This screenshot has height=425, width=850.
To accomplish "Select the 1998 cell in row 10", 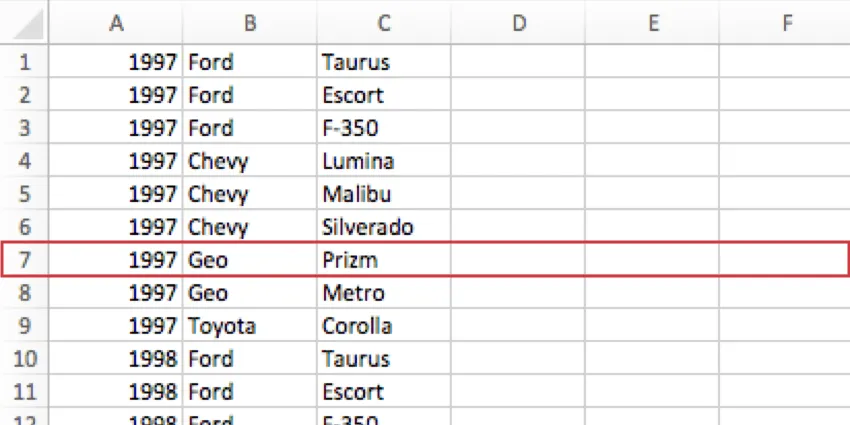I will tap(116, 359).
